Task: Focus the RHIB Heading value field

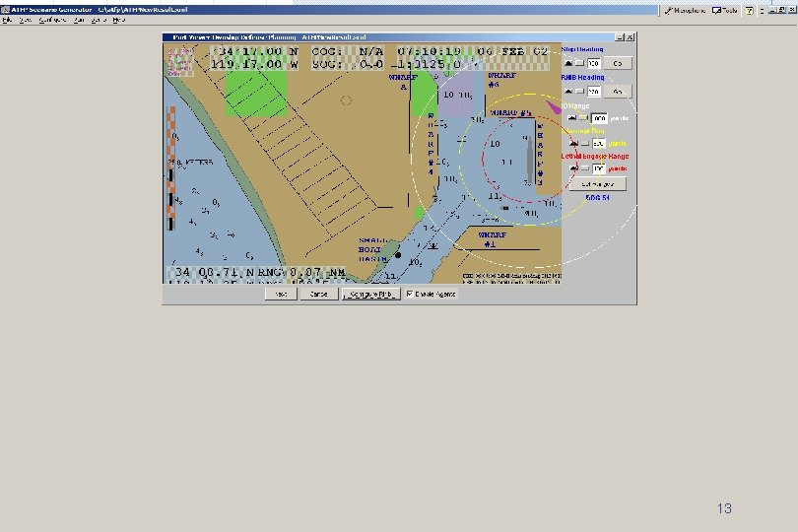Action: [x=593, y=92]
